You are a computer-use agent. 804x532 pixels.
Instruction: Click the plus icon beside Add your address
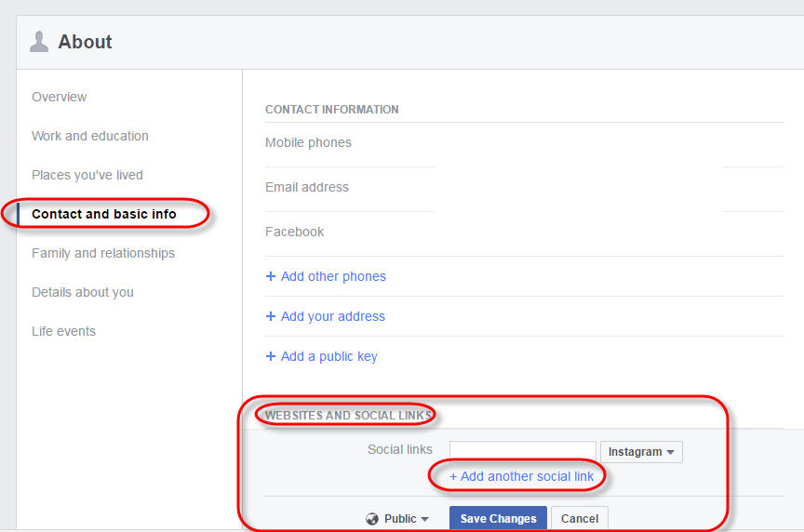(x=271, y=316)
